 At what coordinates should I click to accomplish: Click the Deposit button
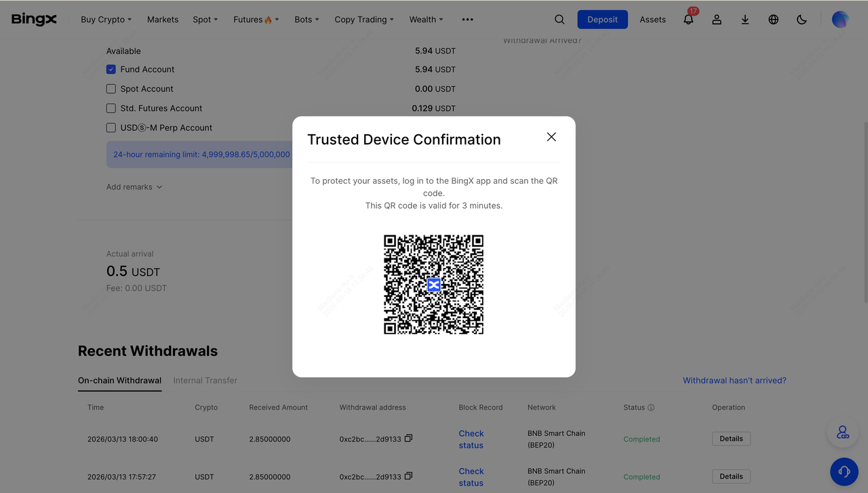[603, 20]
